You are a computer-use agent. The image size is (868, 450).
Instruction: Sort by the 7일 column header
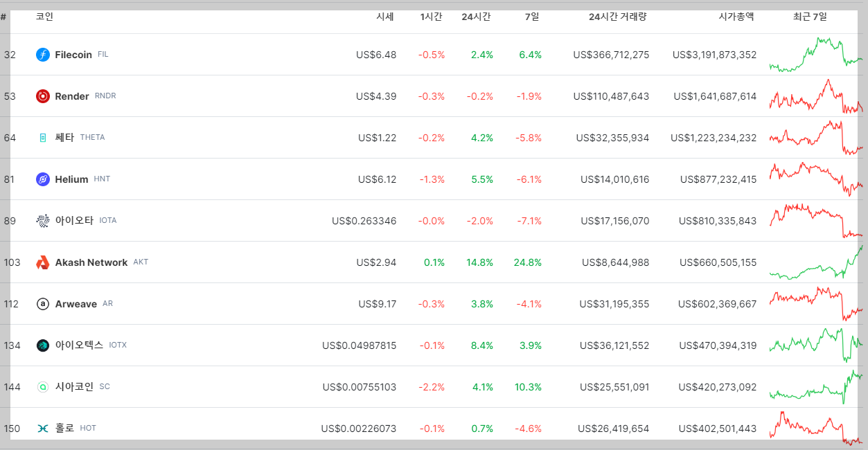(532, 17)
